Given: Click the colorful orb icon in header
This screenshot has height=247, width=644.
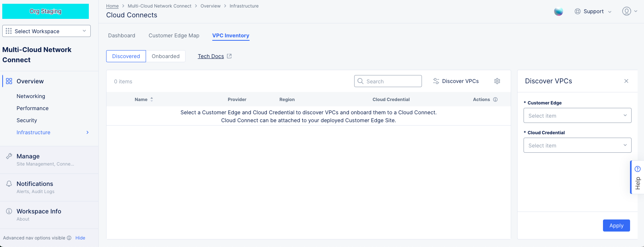Looking at the screenshot, I should 559,12.
